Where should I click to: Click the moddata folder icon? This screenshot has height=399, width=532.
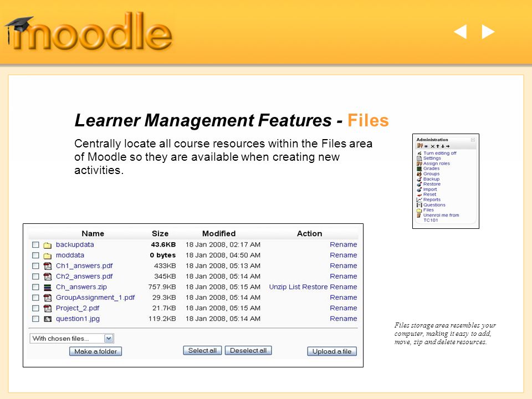pos(48,255)
